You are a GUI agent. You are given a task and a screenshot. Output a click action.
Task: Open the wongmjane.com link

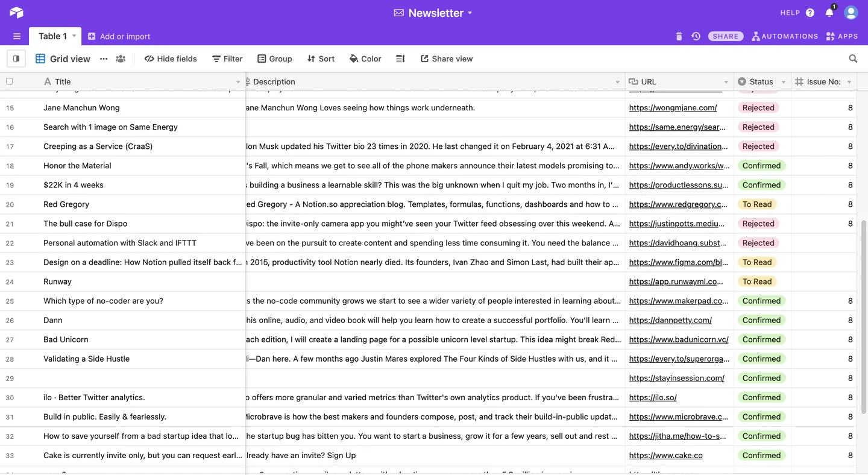(x=673, y=108)
